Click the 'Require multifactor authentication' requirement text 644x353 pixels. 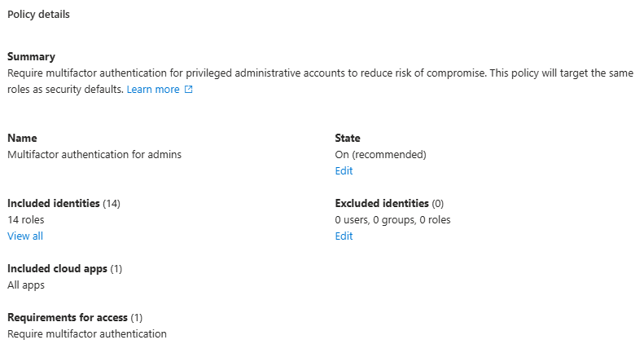(87, 334)
